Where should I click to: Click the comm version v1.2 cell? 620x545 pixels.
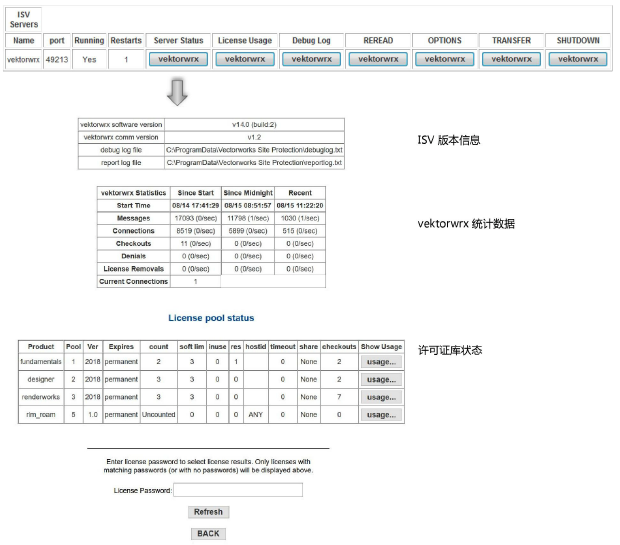tap(254, 137)
